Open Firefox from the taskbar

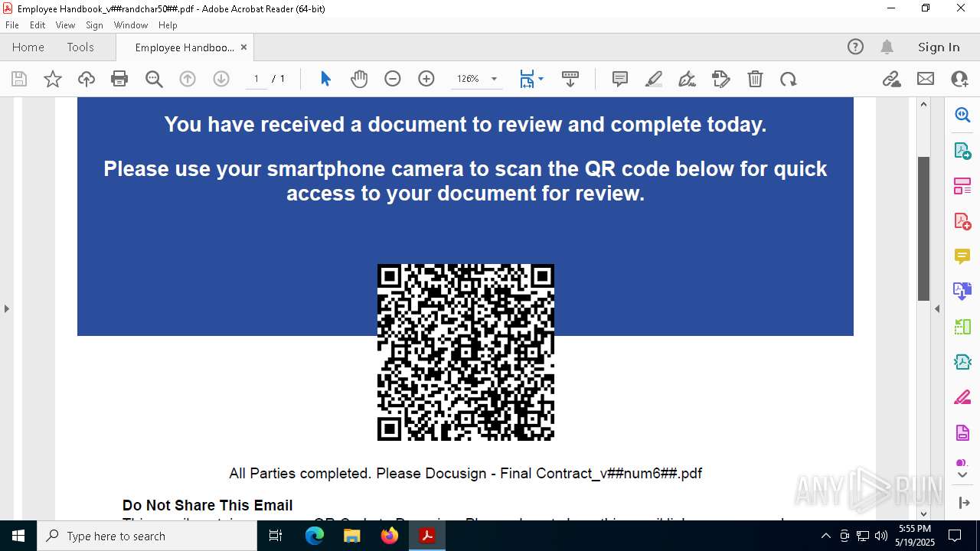click(x=390, y=536)
